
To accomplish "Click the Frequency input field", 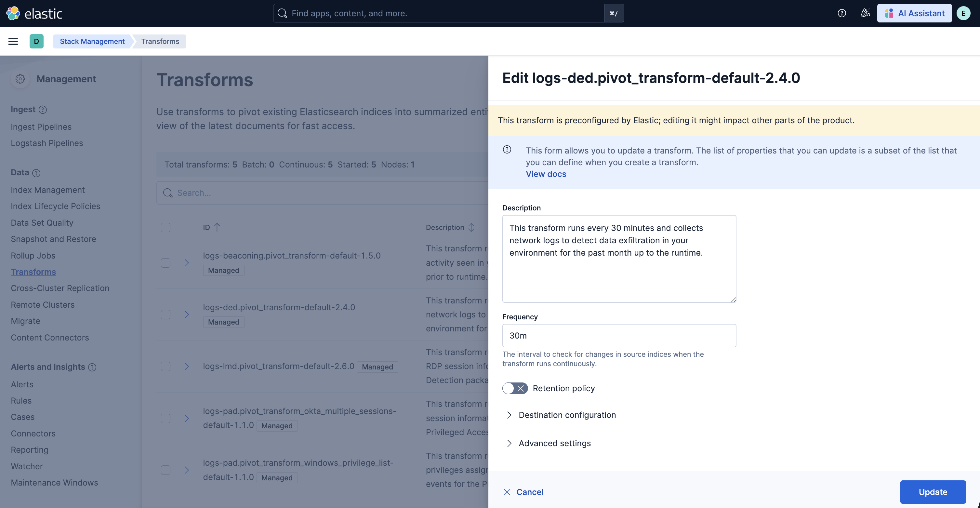I will [619, 336].
